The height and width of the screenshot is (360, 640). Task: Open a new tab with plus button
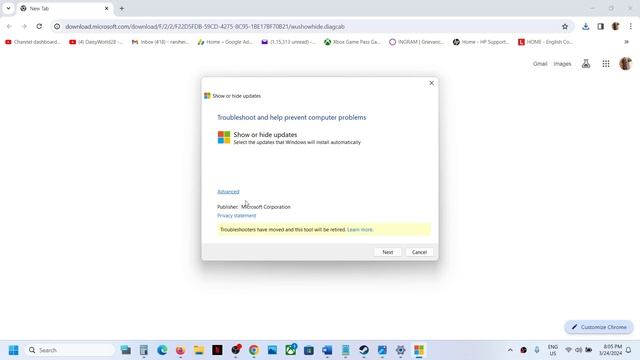click(x=122, y=8)
